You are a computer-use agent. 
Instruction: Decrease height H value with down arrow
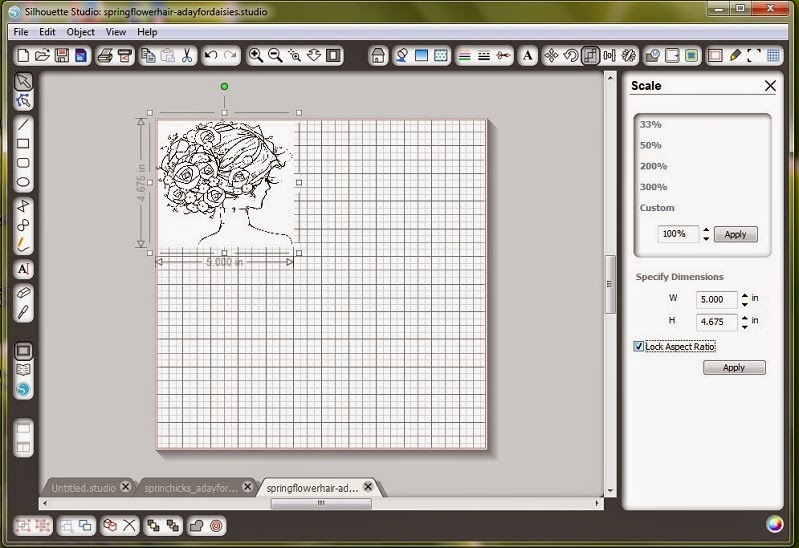744,326
